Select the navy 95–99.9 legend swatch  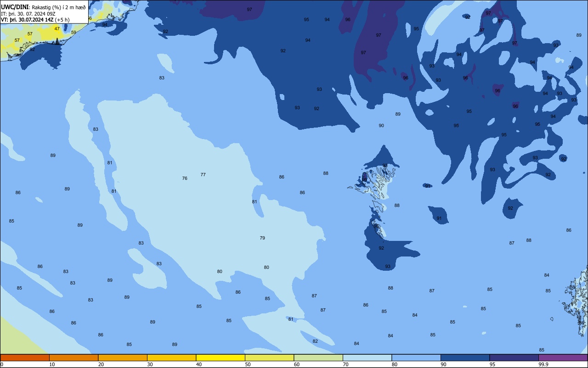(x=514, y=357)
